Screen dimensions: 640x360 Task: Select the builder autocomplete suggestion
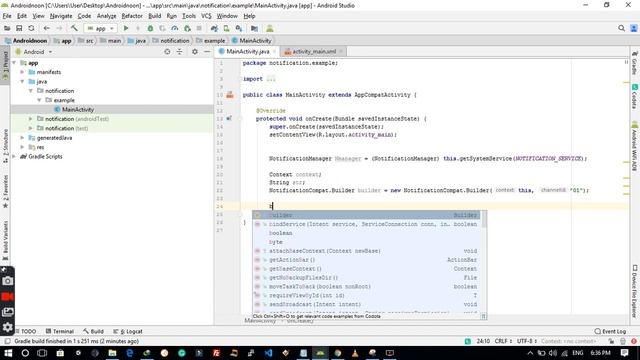click(x=367, y=215)
